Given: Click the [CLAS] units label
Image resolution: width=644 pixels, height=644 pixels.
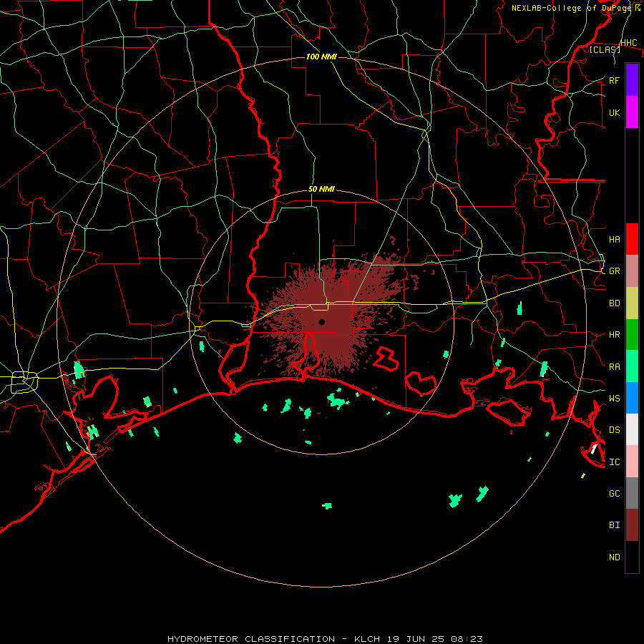Looking at the screenshot, I should click(605, 49).
